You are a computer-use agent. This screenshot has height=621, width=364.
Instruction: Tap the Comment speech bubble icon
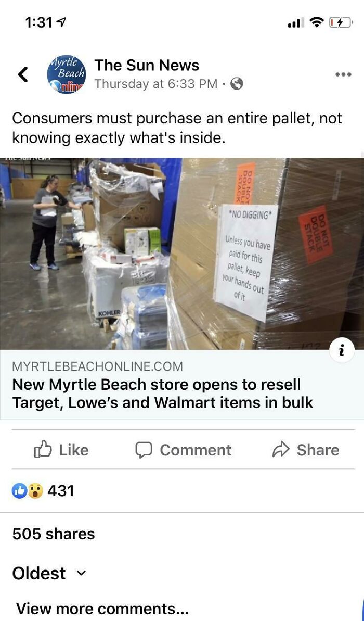click(x=144, y=450)
